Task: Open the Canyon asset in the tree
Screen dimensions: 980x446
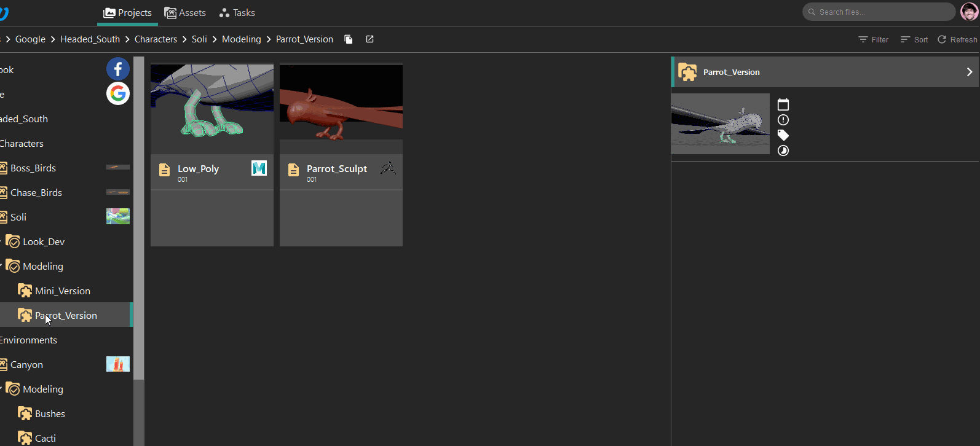Action: [26, 364]
